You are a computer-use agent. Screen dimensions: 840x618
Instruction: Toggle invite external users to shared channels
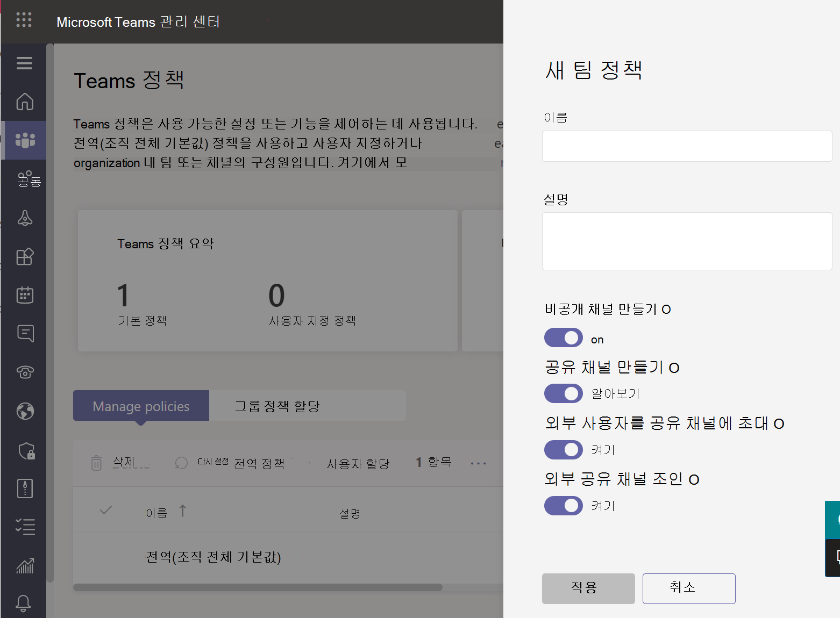pos(564,450)
